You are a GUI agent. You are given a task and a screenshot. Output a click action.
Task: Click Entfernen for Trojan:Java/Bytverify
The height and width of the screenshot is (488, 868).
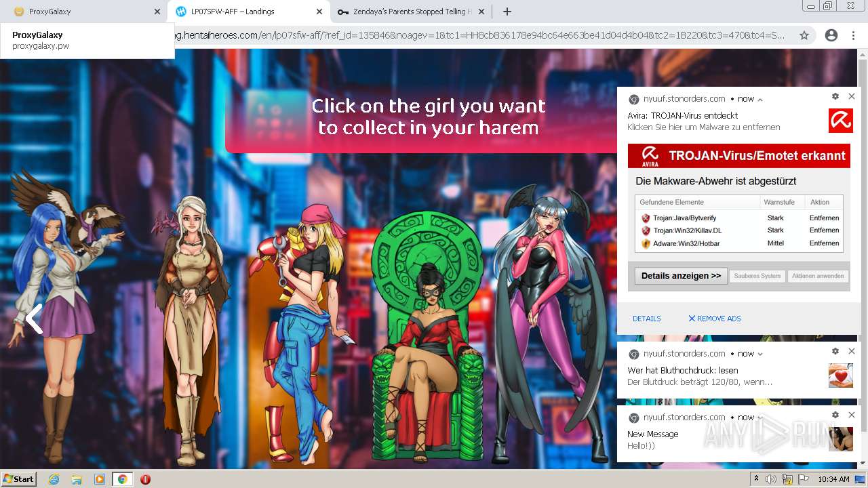(x=824, y=218)
